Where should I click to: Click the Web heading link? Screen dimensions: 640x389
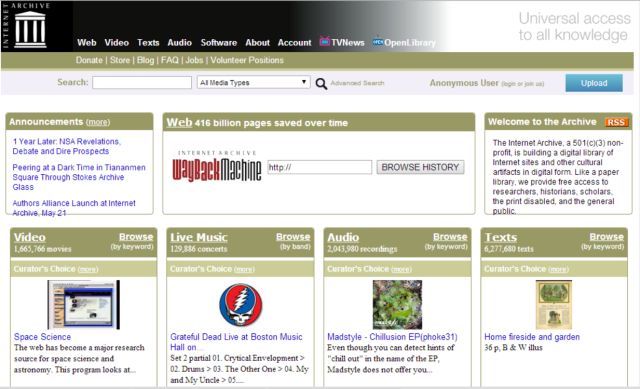tap(179, 122)
